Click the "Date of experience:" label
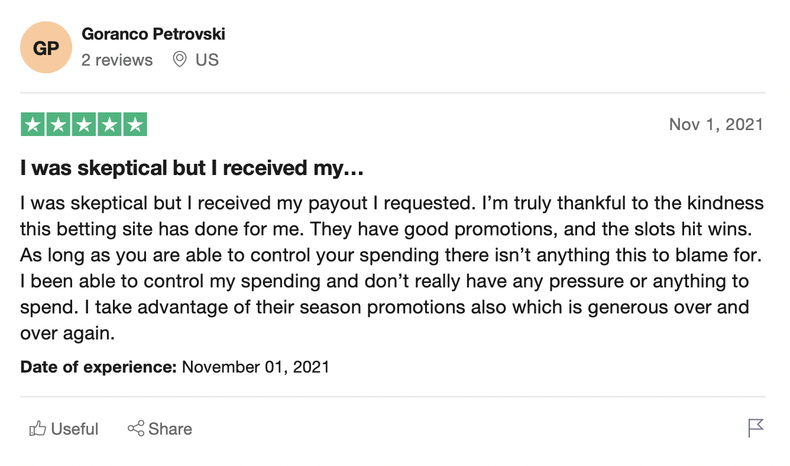 pos(98,367)
